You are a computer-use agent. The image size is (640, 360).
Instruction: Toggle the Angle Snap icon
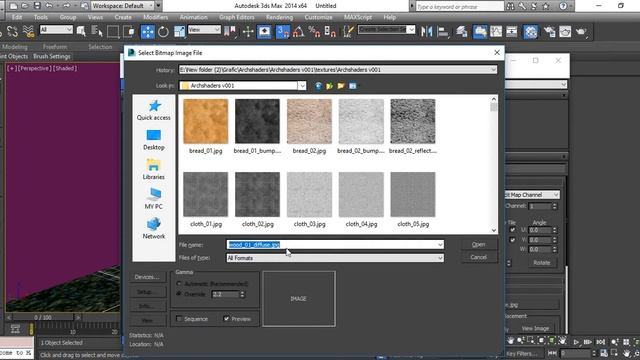click(x=298, y=31)
